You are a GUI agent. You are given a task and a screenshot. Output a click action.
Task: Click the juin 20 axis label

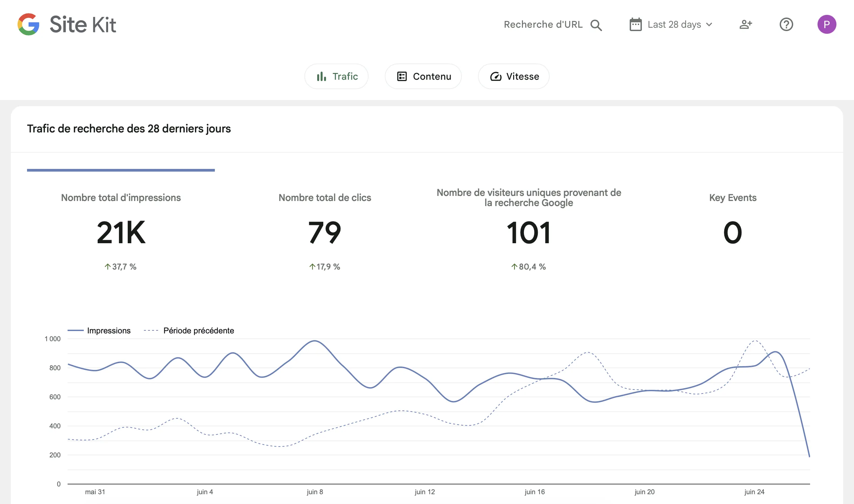tap(644, 492)
